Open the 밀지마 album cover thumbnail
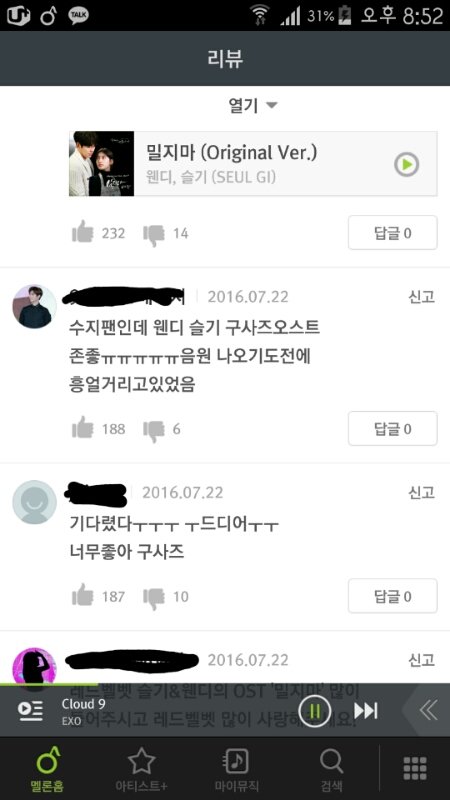450x800 pixels. [x=102, y=164]
